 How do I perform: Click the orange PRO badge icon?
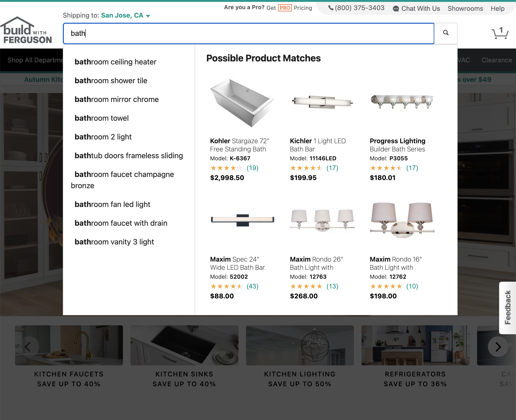285,8
